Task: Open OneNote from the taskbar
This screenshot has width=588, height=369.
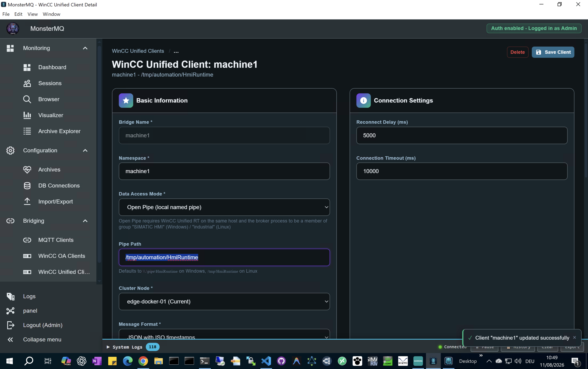Action: 97,361
